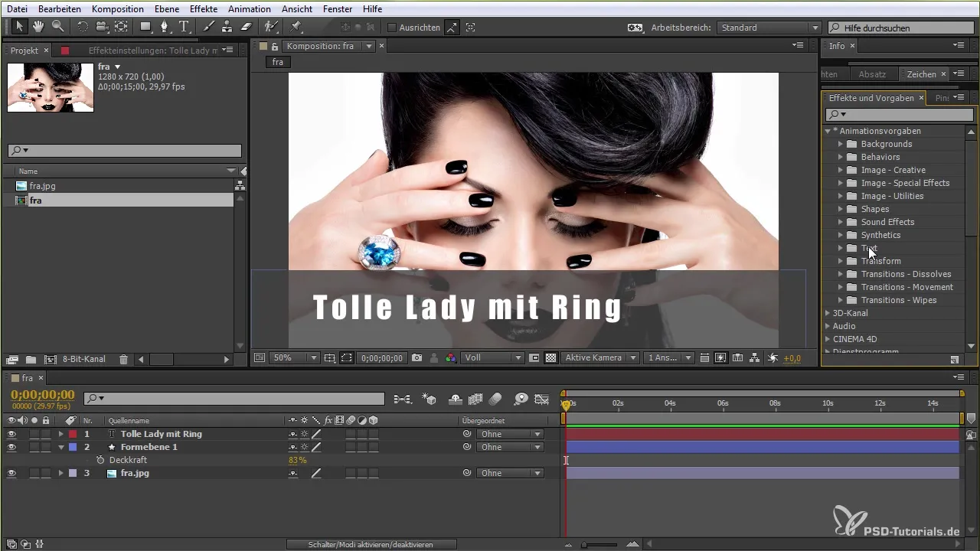The height and width of the screenshot is (551, 980).
Task: Select the Eraser tool
Action: [x=247, y=27]
